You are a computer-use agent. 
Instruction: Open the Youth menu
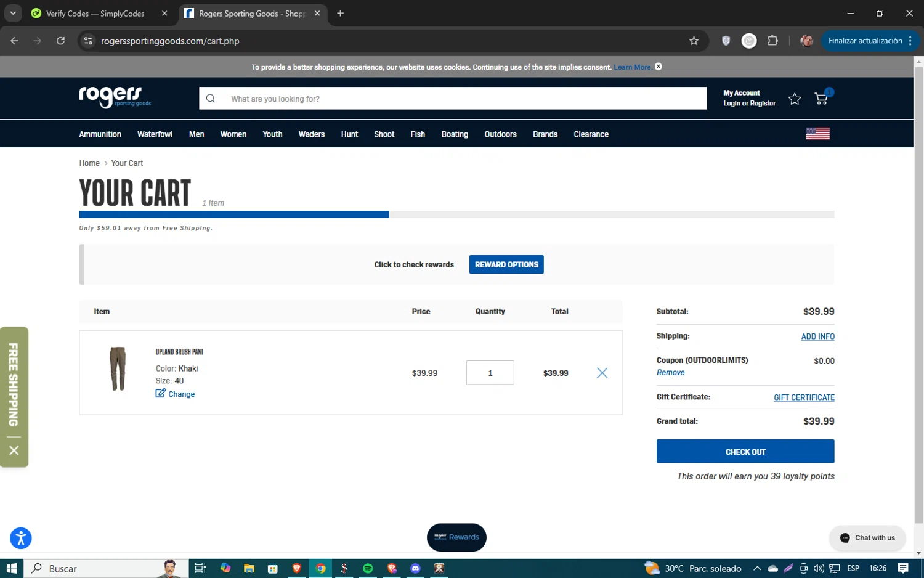pyautogui.click(x=272, y=134)
